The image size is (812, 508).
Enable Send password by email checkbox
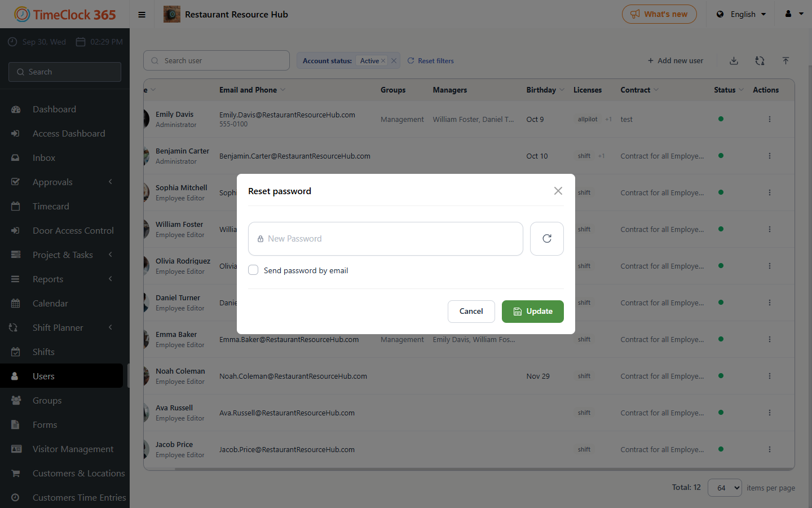click(x=253, y=270)
